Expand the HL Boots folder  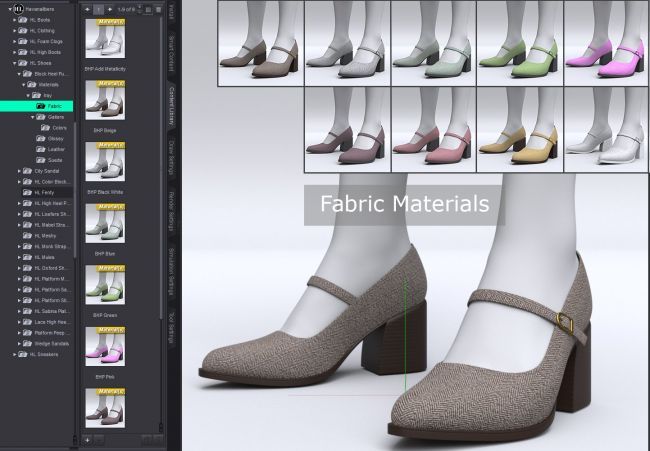(15, 20)
